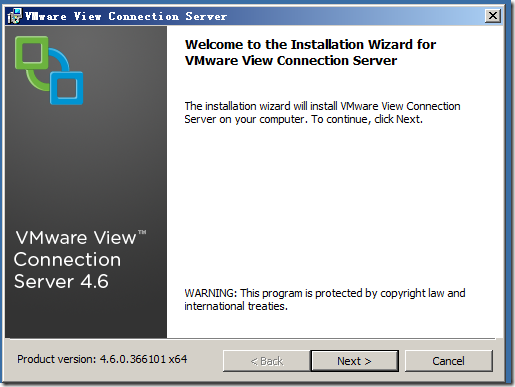Viewport: 515px width, 387px height.
Task: Click the disabled < Back button
Action: (x=267, y=361)
